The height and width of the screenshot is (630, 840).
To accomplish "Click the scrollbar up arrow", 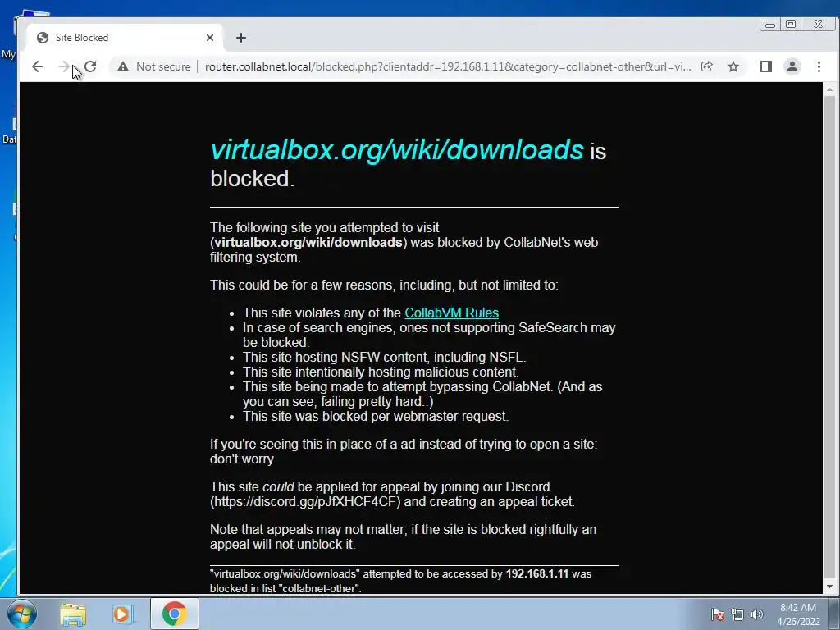I will pos(830,89).
